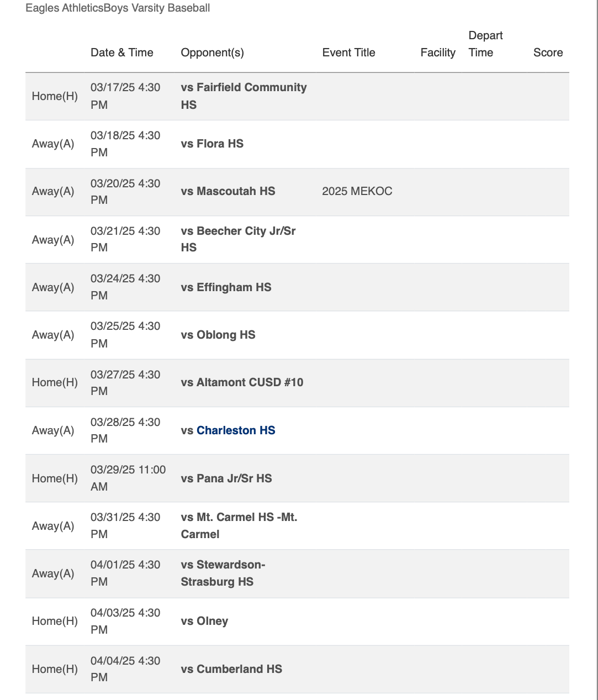598x700 pixels.
Task: Click the Opponent(s) column header
Action: point(213,52)
